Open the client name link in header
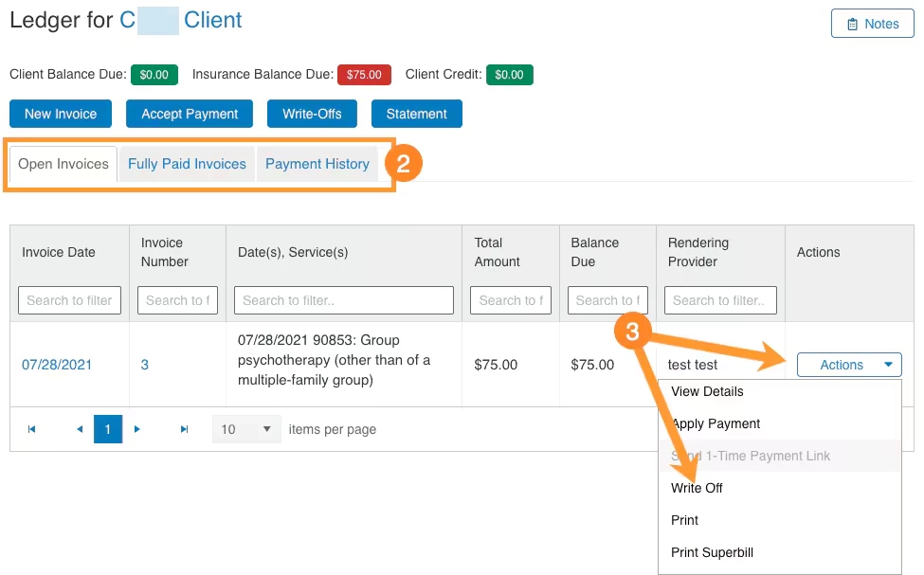This screenshot has width=924, height=575. [181, 20]
